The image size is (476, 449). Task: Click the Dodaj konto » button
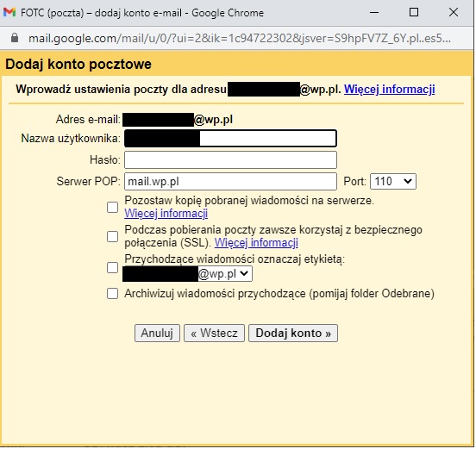(293, 334)
